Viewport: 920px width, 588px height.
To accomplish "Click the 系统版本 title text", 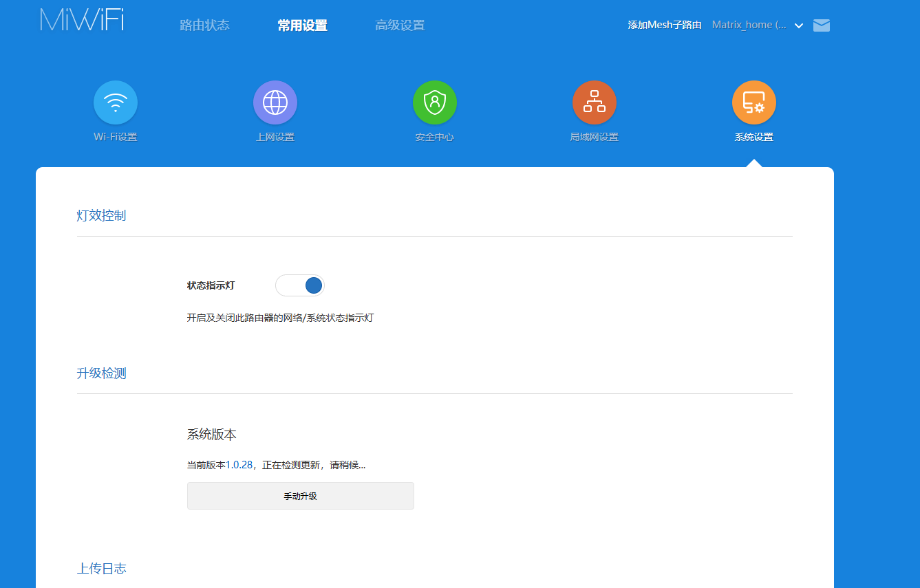I will coord(212,435).
